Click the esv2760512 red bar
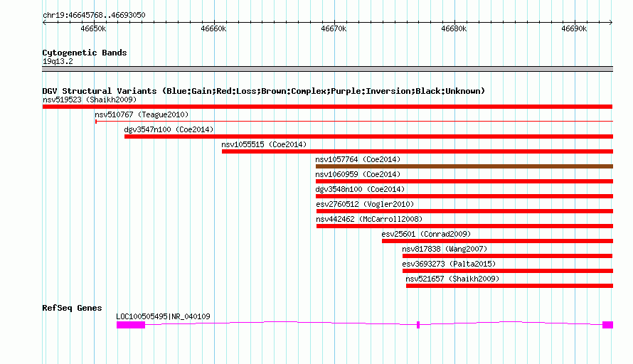Image resolution: width=633 pixels, height=364 pixels. [464, 211]
